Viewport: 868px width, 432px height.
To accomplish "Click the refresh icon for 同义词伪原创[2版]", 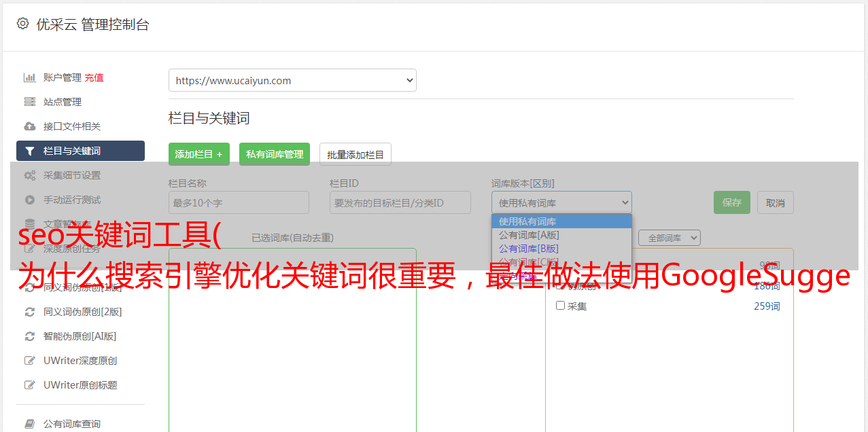I will 30,312.
